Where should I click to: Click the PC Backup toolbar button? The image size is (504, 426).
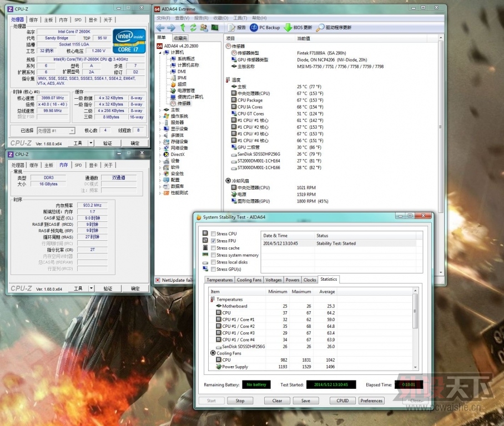click(x=265, y=28)
